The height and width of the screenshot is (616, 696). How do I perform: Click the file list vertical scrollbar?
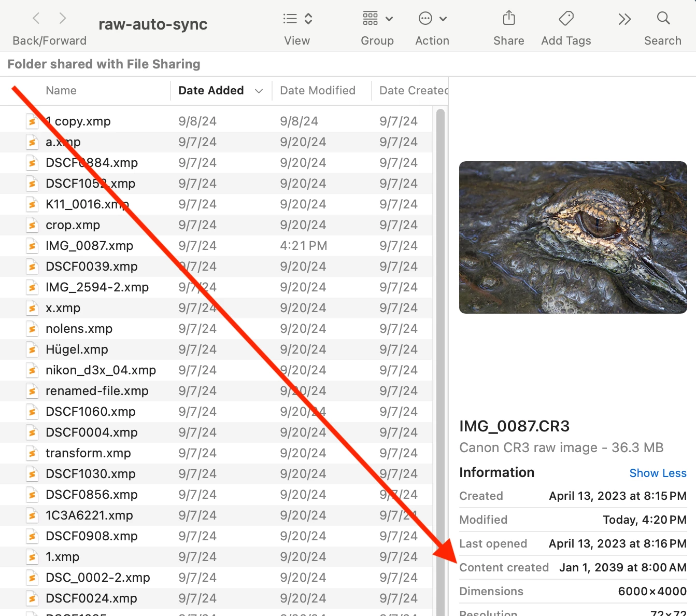pyautogui.click(x=441, y=361)
